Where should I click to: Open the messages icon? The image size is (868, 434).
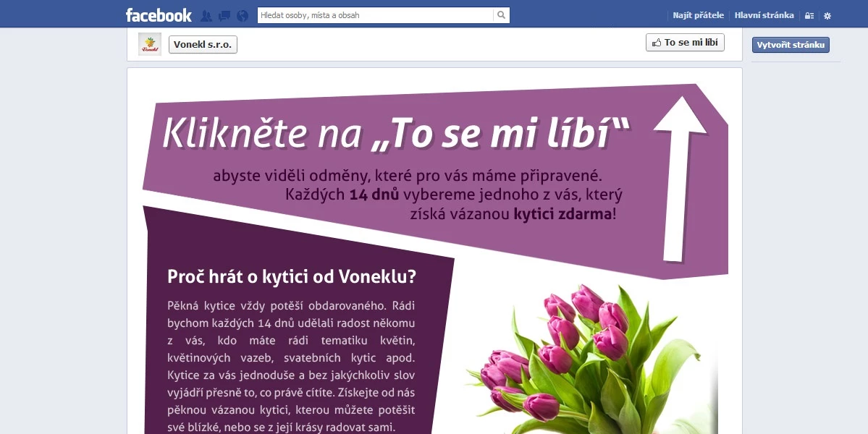224,15
